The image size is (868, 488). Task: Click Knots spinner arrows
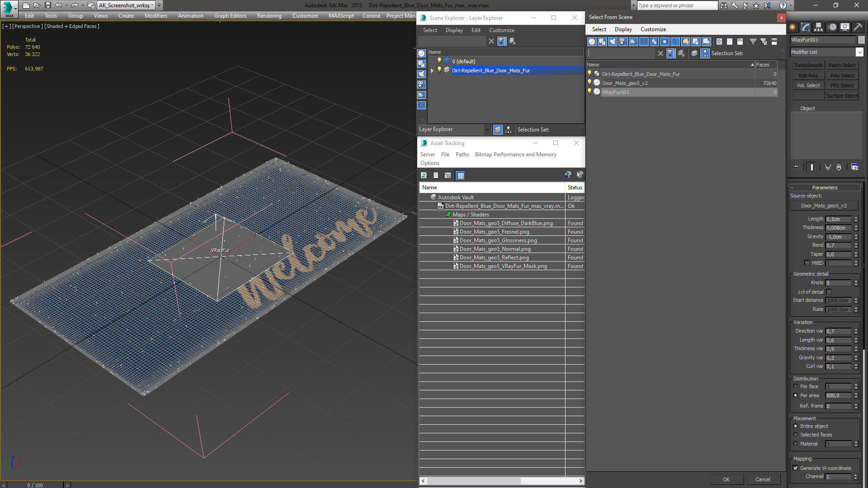click(x=856, y=283)
